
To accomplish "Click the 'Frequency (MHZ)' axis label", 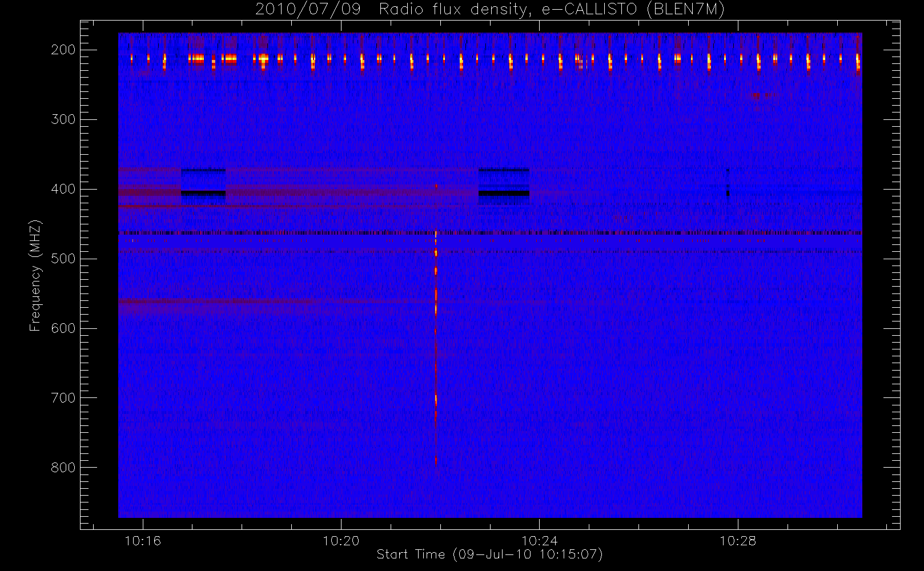I will point(35,275).
